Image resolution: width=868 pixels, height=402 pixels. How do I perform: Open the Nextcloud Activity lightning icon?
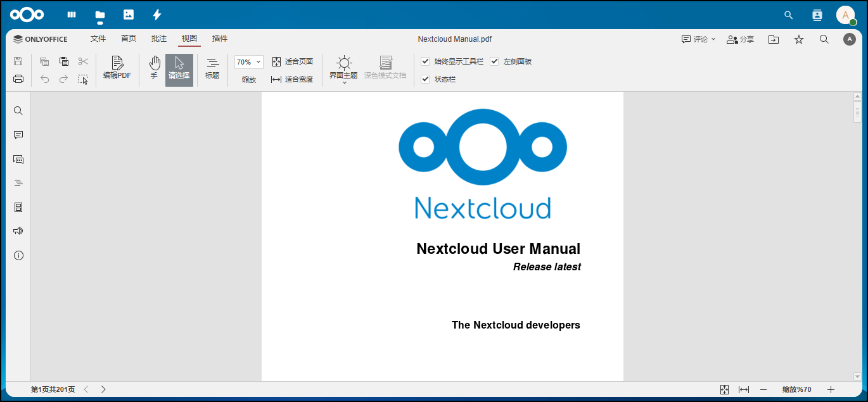[157, 15]
